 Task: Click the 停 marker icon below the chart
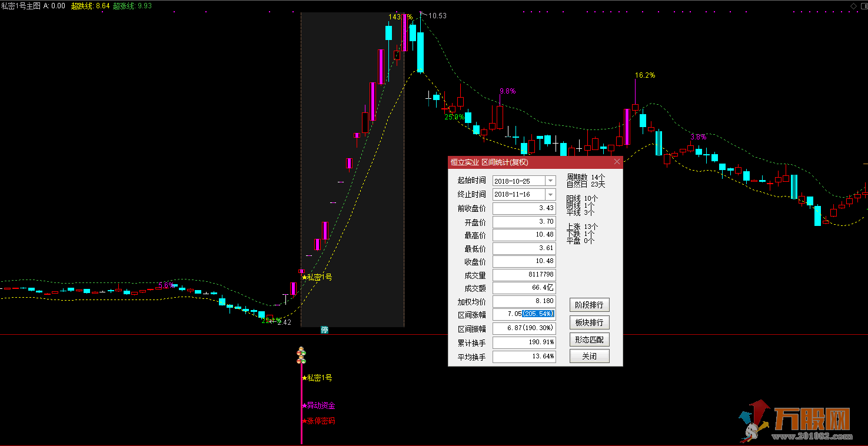pyautogui.click(x=324, y=329)
